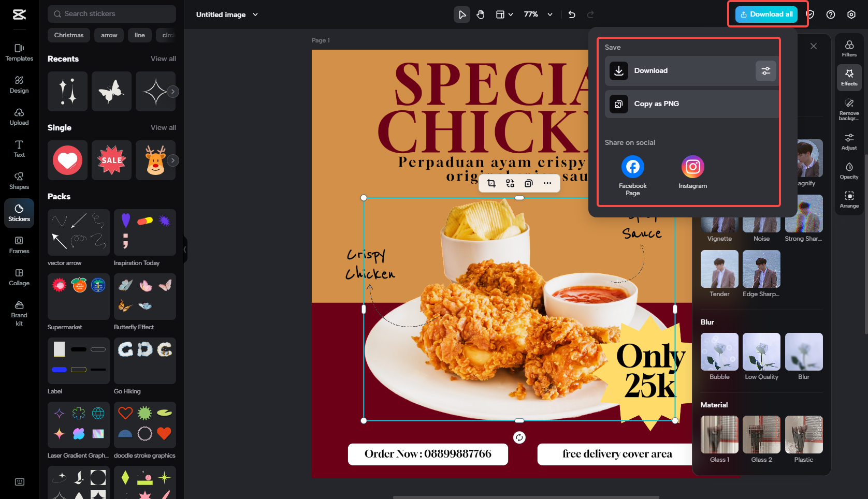Apply the Noise effect
Screen dimensions: 868x499
(x=761, y=225)
